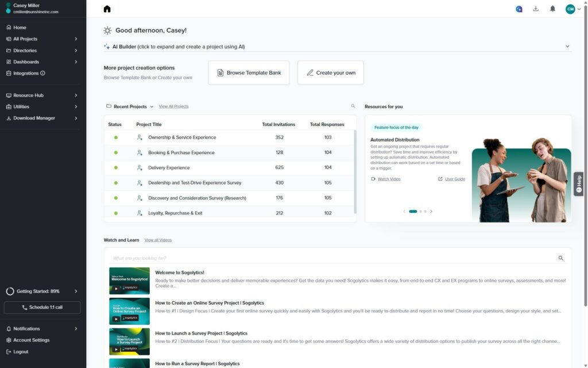This screenshot has width=588, height=368.
Task: Play the Welcome to Sogolytics video thumbnail
Action: tap(129, 281)
